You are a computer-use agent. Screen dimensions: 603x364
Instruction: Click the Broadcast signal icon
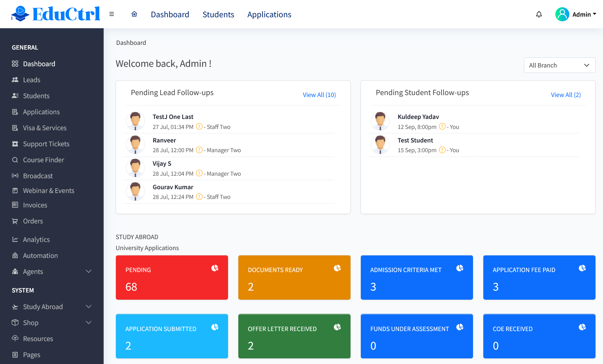pyautogui.click(x=15, y=176)
